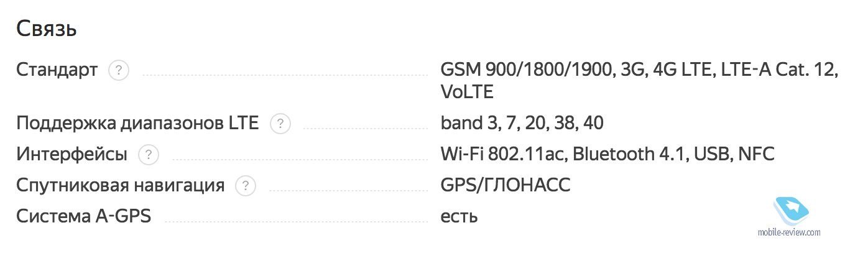
Task: Click the NFC word in interfaces
Action: tap(755, 155)
